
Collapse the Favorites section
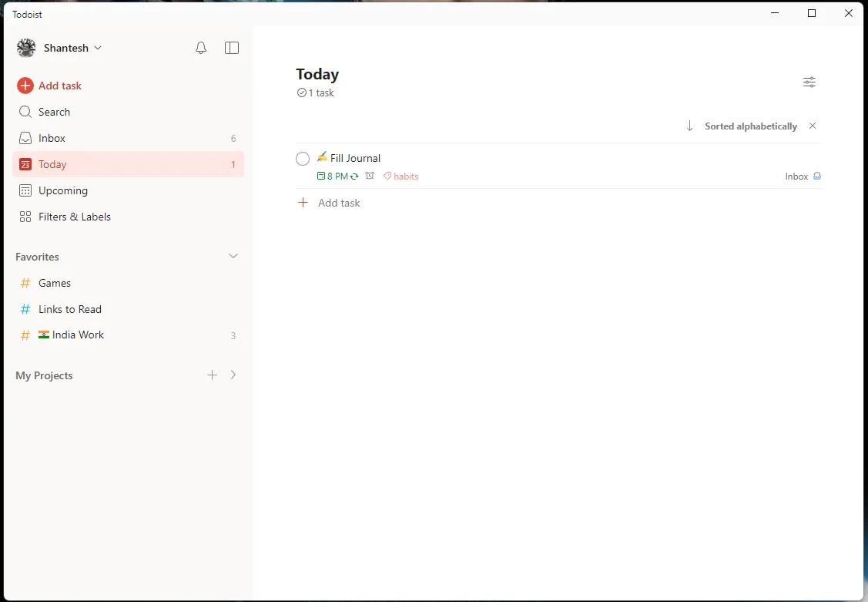(x=233, y=256)
